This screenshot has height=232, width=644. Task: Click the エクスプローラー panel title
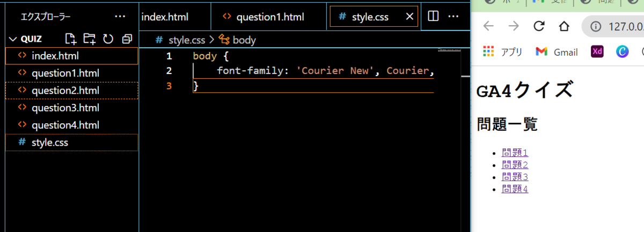coord(46,17)
